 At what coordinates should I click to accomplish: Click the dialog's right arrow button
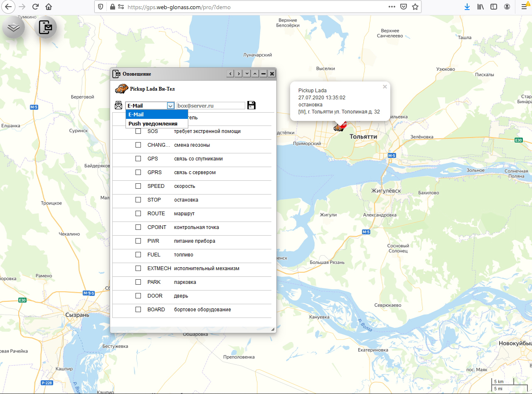click(x=239, y=74)
